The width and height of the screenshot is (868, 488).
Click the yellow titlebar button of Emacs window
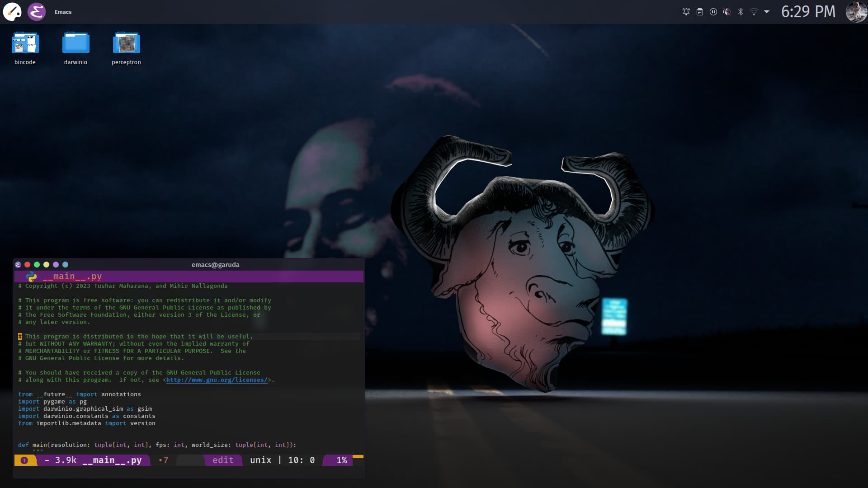pyautogui.click(x=46, y=265)
